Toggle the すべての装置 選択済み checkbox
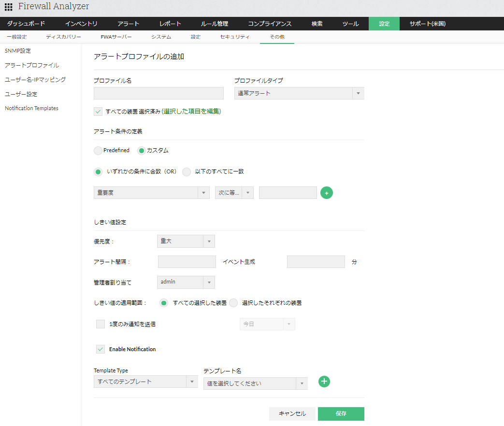The width and height of the screenshot is (504, 426). click(x=98, y=112)
